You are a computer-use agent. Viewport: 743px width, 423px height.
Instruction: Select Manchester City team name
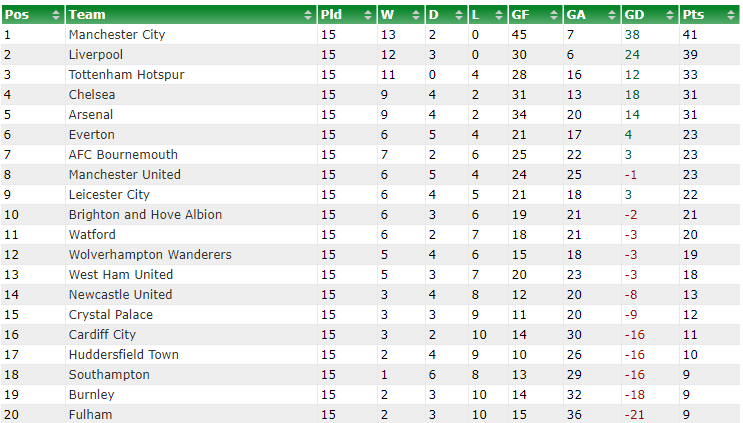click(x=117, y=35)
